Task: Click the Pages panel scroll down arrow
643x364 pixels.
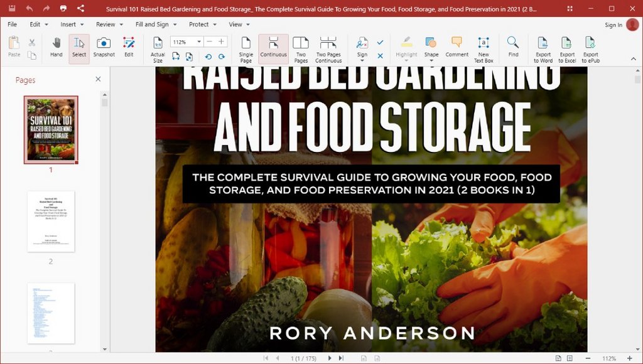Action: [x=105, y=349]
